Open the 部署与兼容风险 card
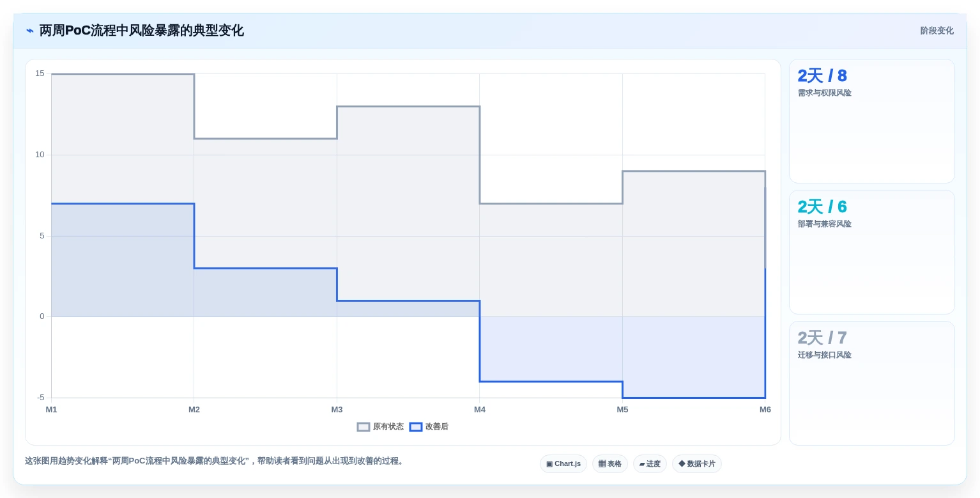Viewport: 980px width, 498px height. (871, 253)
